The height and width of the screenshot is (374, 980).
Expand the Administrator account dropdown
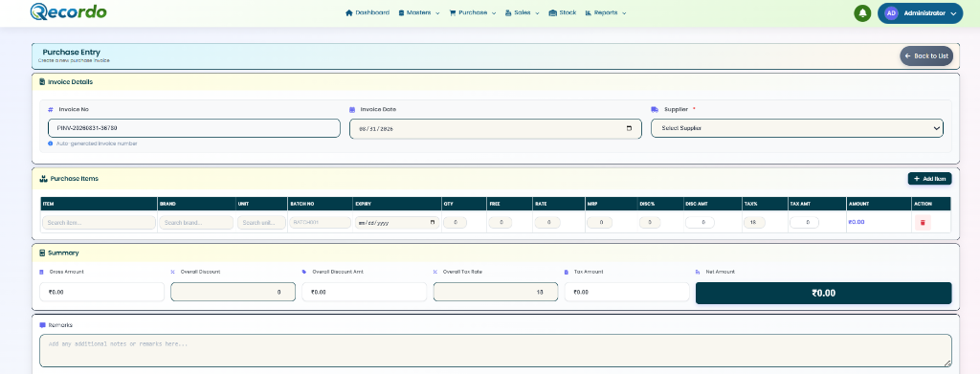920,13
